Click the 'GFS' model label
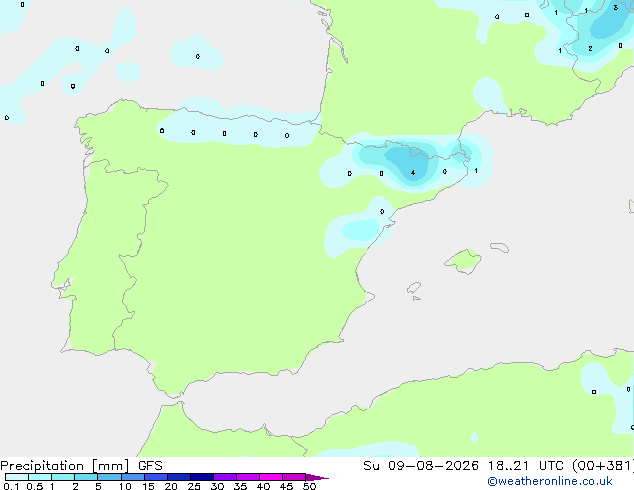This screenshot has height=490, width=634. pyautogui.click(x=150, y=466)
